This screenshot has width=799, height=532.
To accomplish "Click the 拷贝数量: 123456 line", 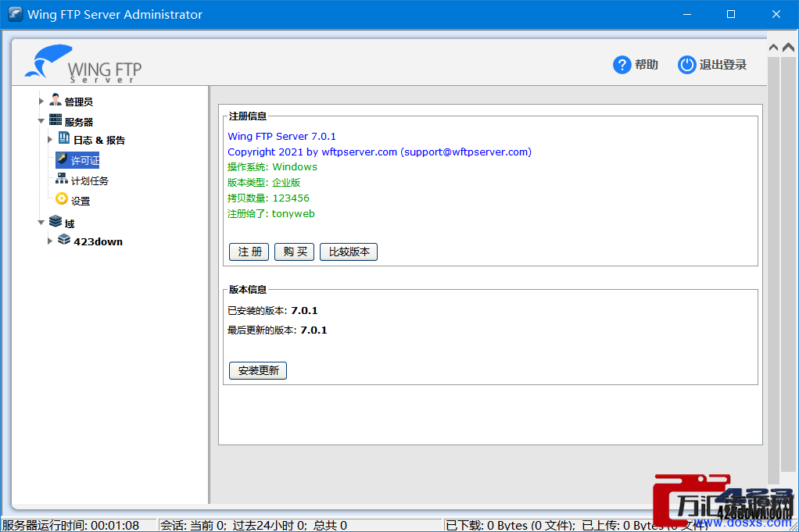I will 268,198.
